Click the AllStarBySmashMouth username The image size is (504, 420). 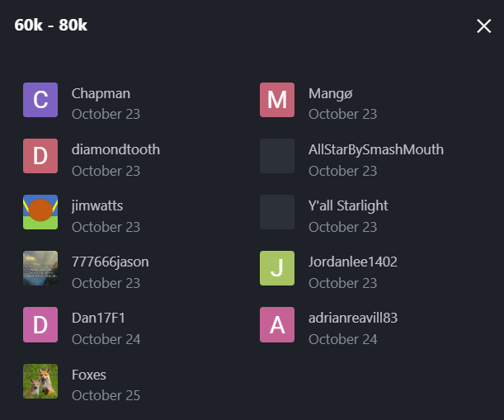click(375, 149)
